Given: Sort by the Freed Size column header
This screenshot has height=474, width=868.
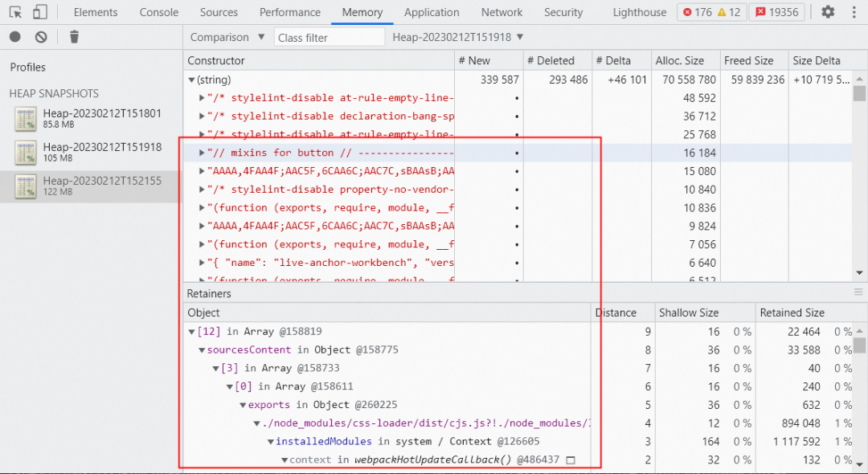Looking at the screenshot, I should [x=754, y=60].
